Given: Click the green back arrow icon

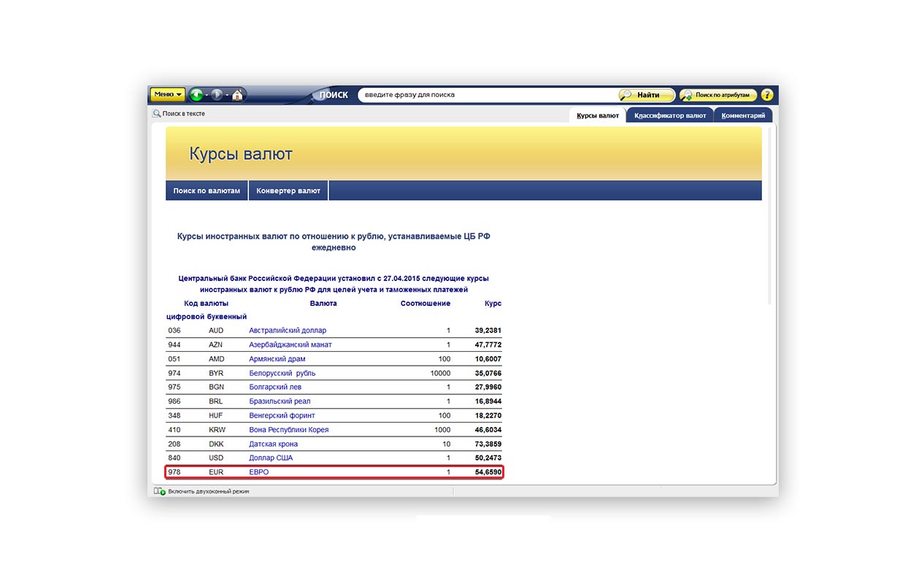Looking at the screenshot, I should [x=196, y=95].
